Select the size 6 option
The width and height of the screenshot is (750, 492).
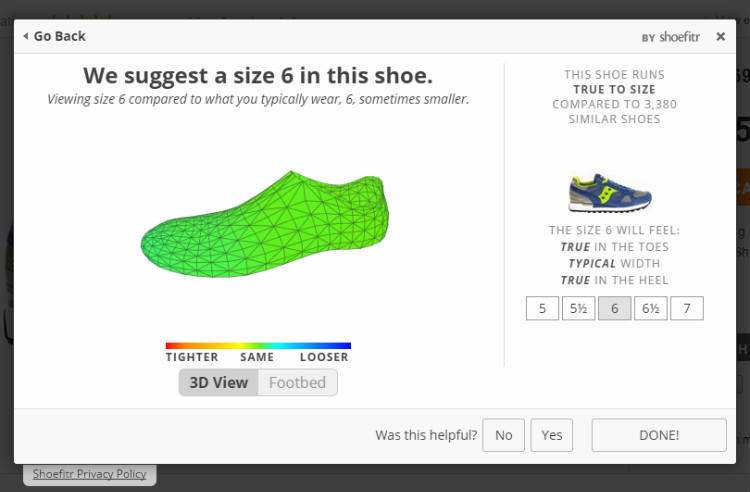(x=614, y=309)
